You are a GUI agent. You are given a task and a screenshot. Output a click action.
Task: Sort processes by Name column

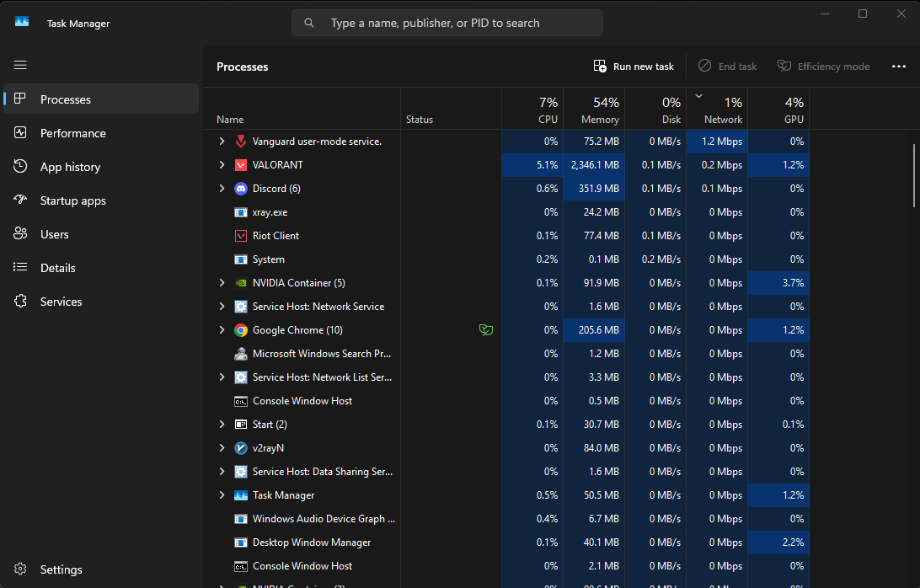coord(302,110)
